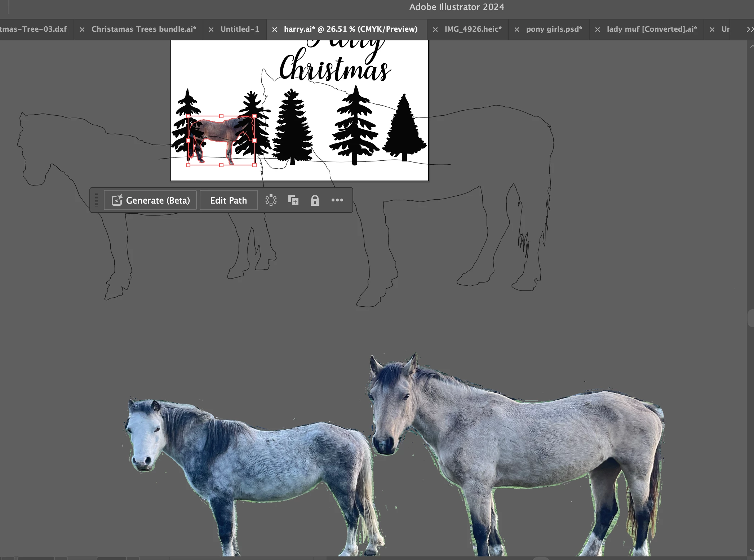The height and width of the screenshot is (560, 754).
Task: Switch to the Christamas Trees bundle.ai tab
Action: [x=143, y=29]
